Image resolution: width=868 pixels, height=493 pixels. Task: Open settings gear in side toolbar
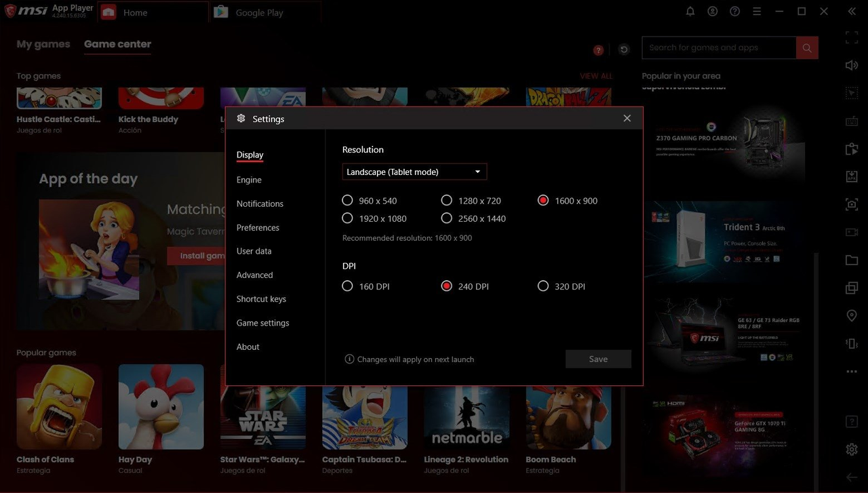tap(852, 450)
